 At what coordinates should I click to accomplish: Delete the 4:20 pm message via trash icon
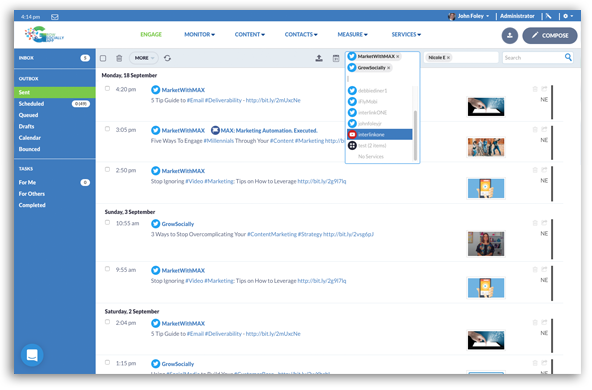535,89
